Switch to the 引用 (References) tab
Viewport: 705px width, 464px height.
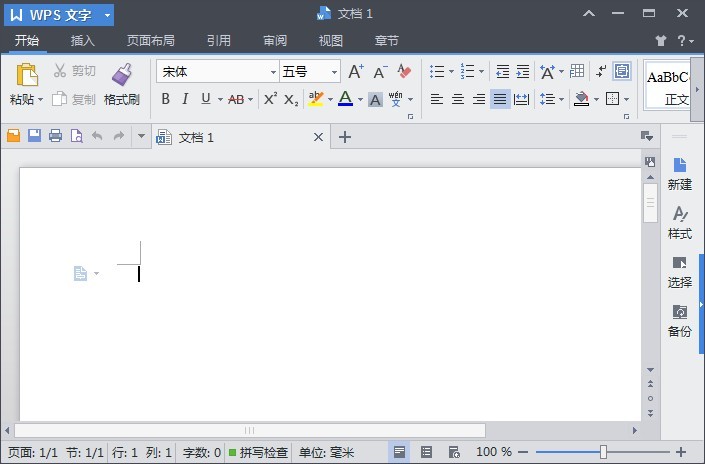(x=219, y=41)
